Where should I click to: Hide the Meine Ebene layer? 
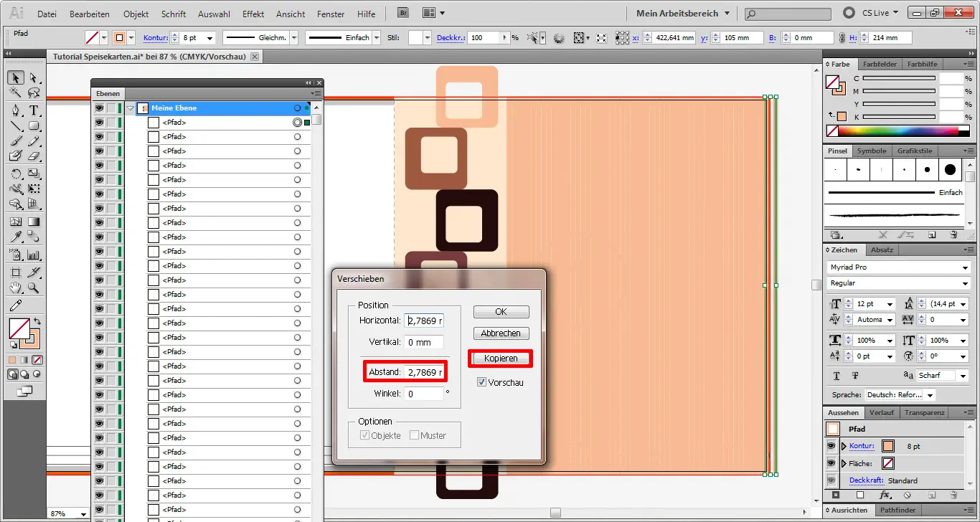tap(98, 108)
